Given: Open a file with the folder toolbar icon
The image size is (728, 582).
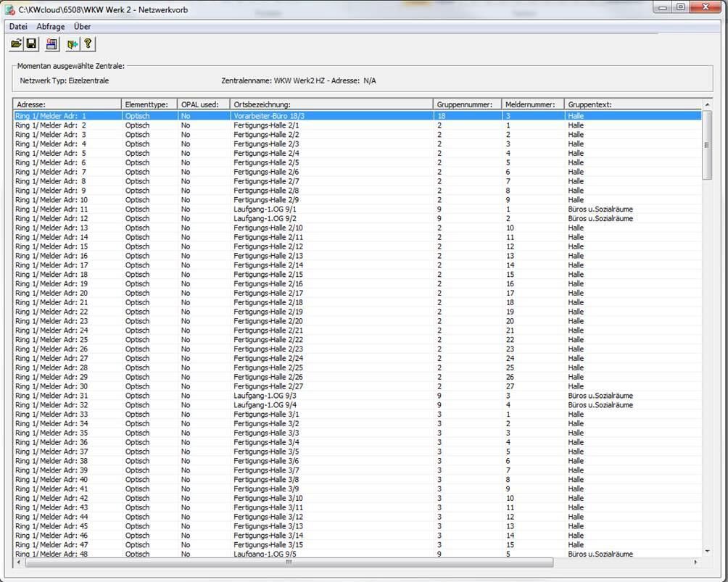Looking at the screenshot, I should [16, 44].
